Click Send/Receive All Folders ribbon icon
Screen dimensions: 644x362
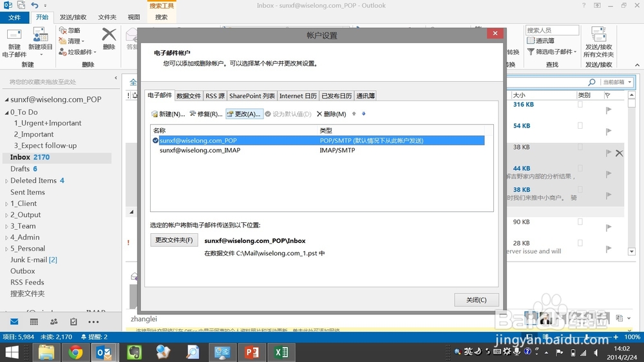598,34
